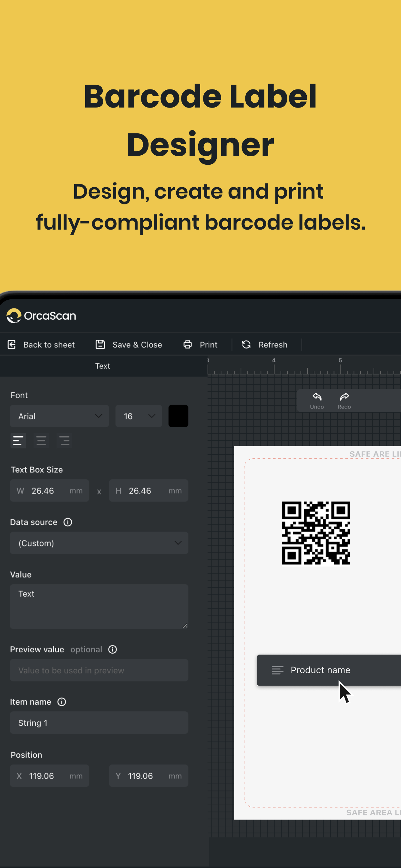Click the Text Box Size label
This screenshot has height=868, width=401.
click(x=37, y=470)
